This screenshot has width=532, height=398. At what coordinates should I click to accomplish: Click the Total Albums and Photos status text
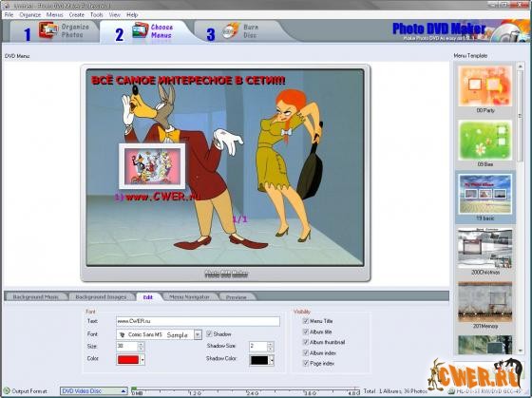coord(395,391)
